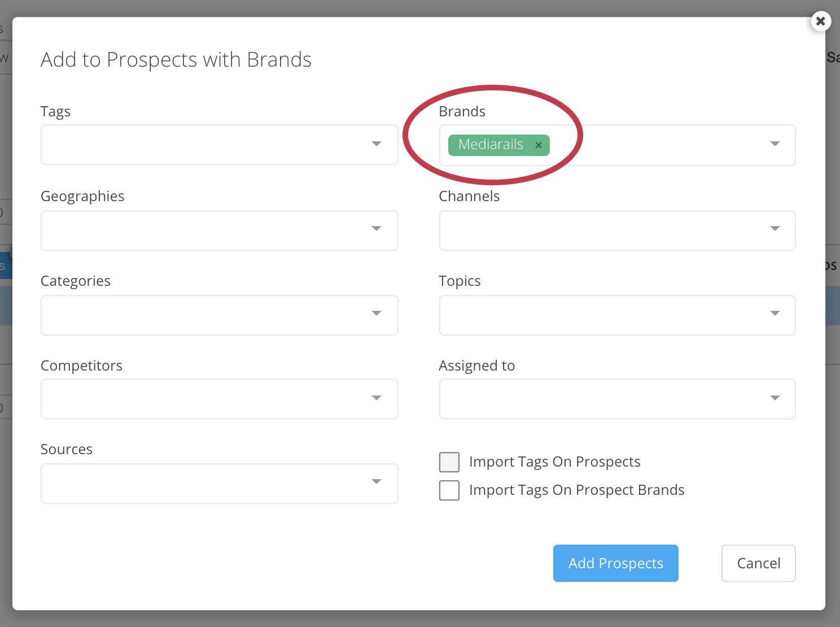Click inside the Competitors field
The height and width of the screenshot is (627, 840).
(x=203, y=399)
